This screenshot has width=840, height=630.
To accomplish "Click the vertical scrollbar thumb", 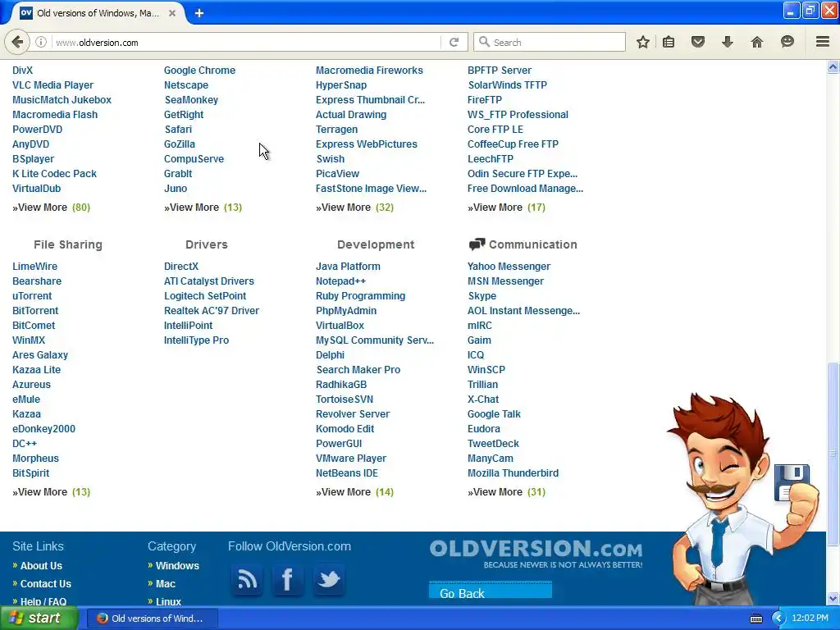I will tap(833, 454).
